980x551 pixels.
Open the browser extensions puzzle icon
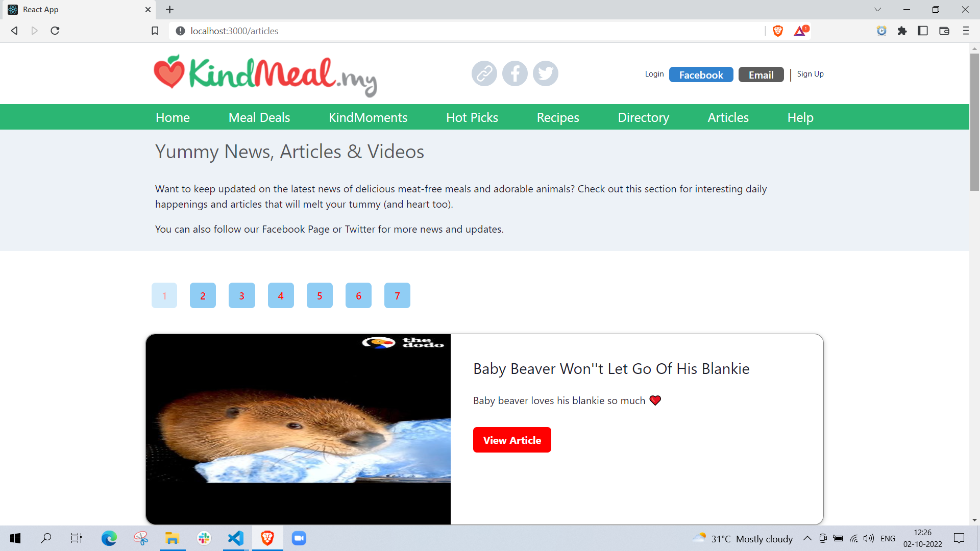click(x=902, y=31)
